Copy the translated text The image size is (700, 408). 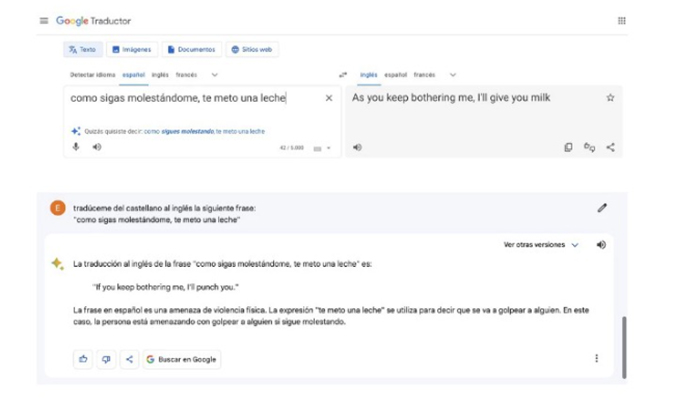click(x=568, y=147)
